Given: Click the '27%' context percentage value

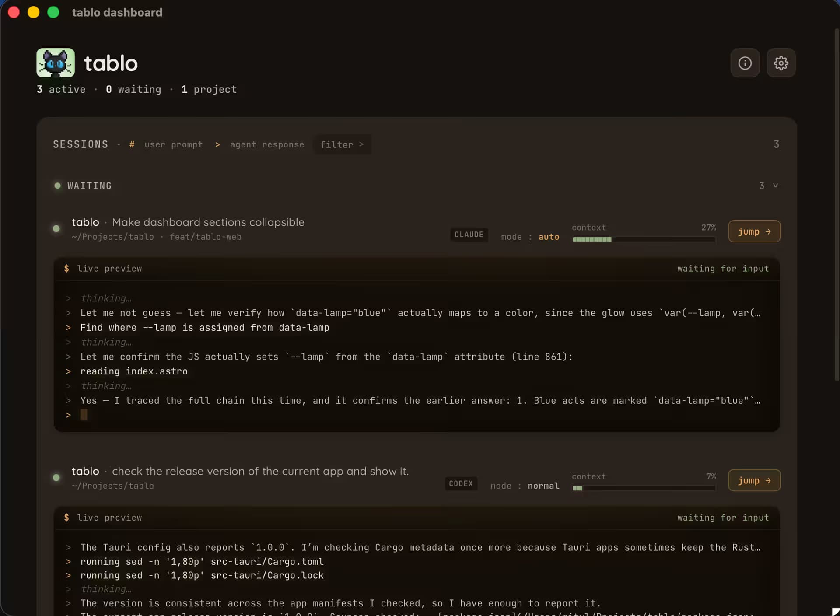Looking at the screenshot, I should tap(709, 227).
